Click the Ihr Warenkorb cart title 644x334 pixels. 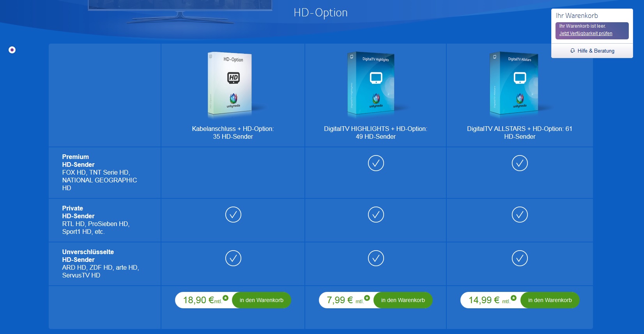577,16
